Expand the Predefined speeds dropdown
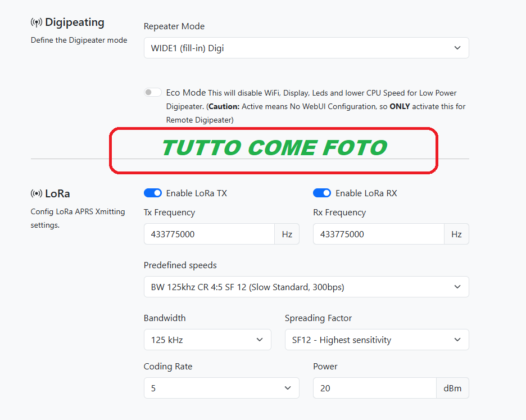Viewport: 526px width, 420px height. point(306,287)
